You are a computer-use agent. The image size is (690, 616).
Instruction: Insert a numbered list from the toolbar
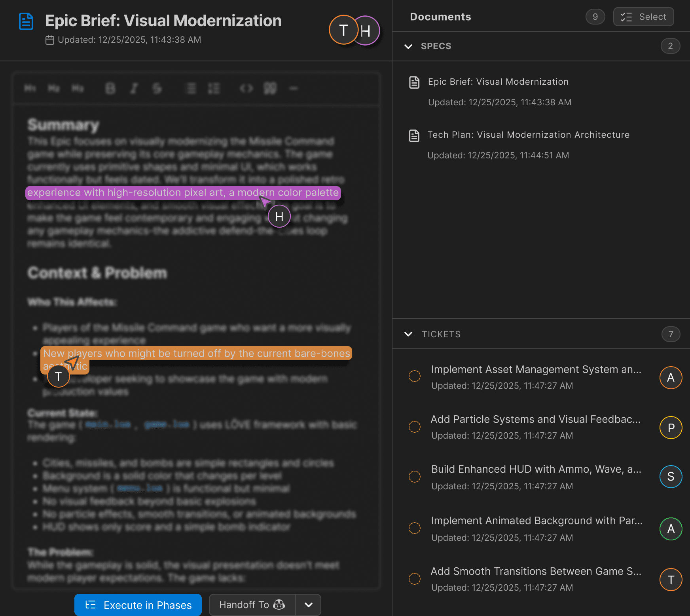click(214, 88)
